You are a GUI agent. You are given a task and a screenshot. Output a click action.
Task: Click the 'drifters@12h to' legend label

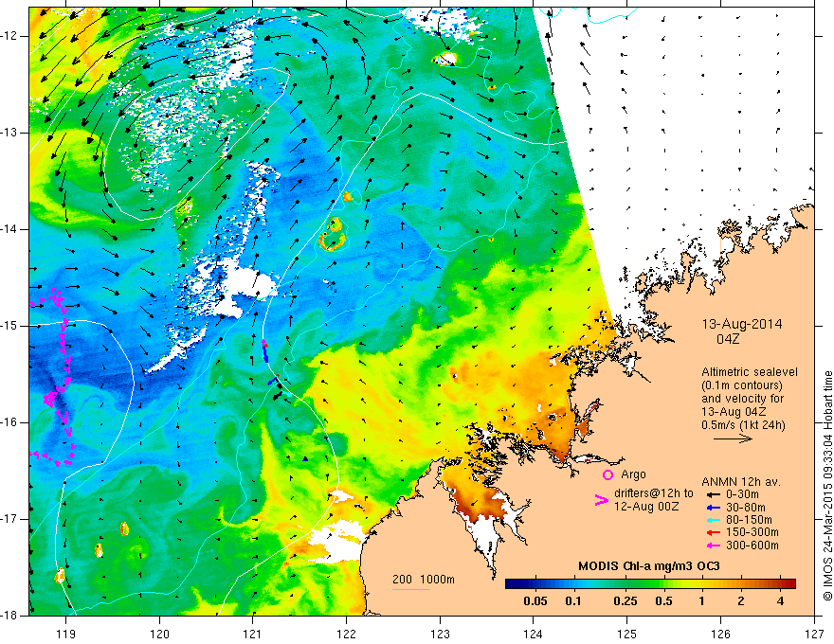[x=654, y=493]
